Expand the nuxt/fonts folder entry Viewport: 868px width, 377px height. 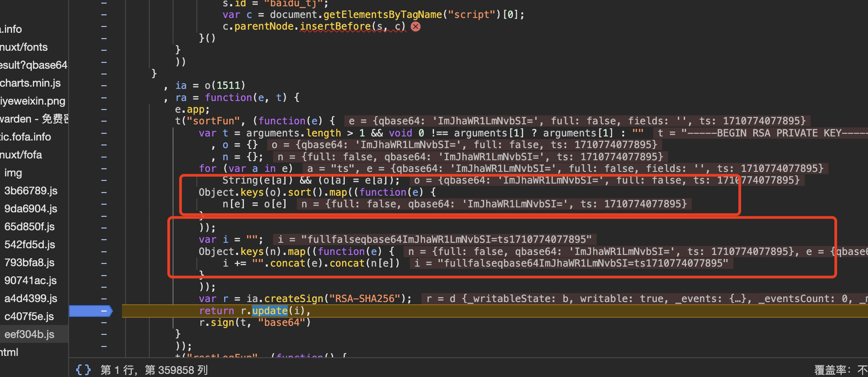click(x=24, y=47)
